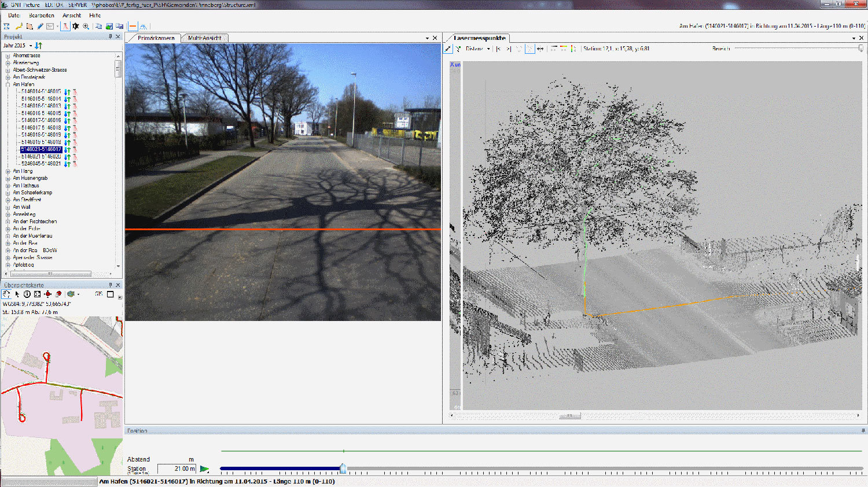Toggle the highlighted point selection mode icon
This screenshot has height=487, width=868.
click(x=530, y=49)
